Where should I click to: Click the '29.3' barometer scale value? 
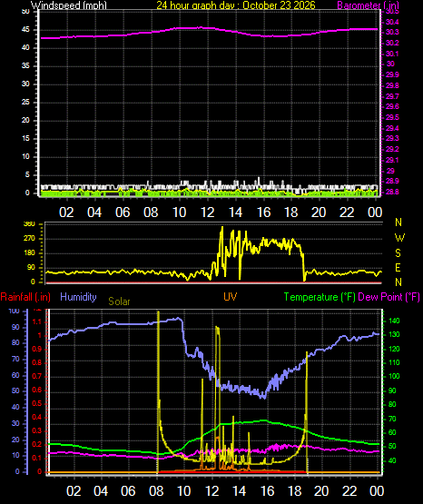(392, 138)
